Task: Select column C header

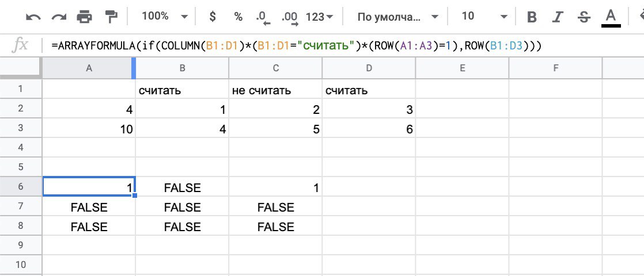Action: tap(275, 69)
